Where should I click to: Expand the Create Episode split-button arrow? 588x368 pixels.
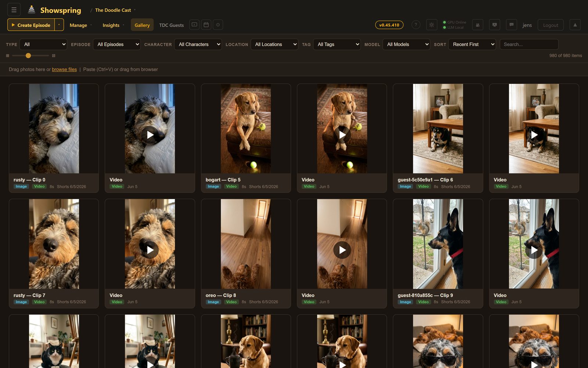[59, 25]
